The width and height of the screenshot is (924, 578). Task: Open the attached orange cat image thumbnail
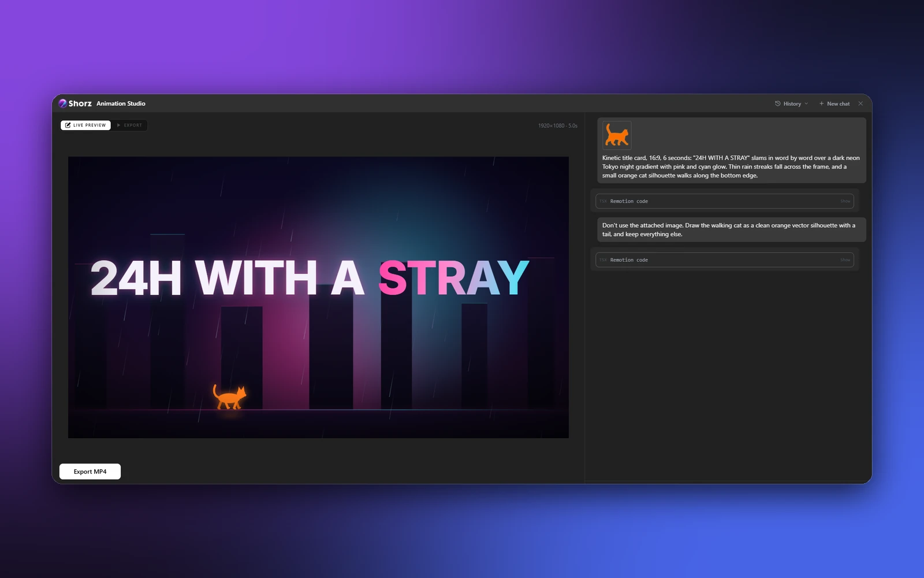click(x=617, y=135)
